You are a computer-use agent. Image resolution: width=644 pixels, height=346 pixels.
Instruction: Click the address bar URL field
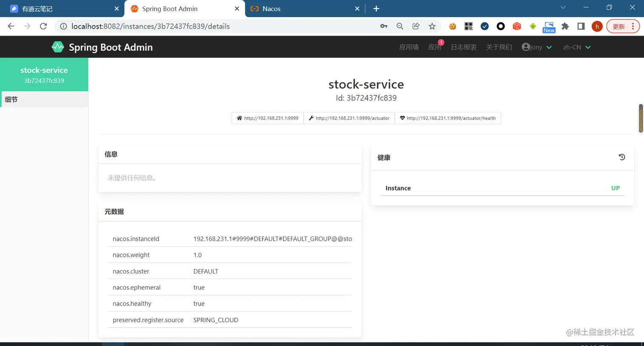(x=221, y=26)
